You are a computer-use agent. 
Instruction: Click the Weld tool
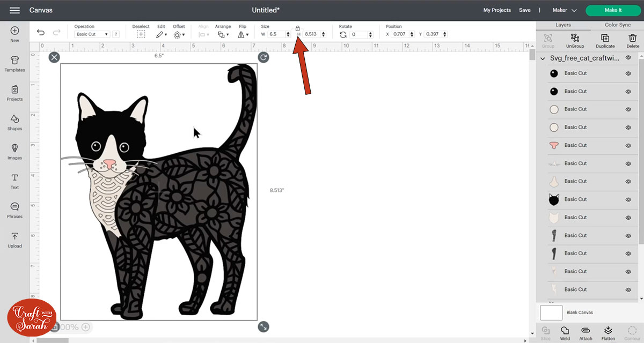565,333
